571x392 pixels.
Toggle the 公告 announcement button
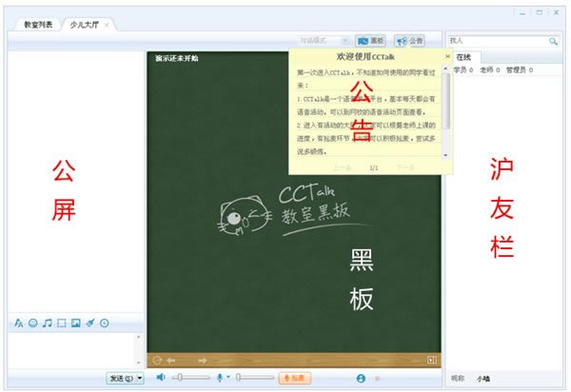coord(409,41)
